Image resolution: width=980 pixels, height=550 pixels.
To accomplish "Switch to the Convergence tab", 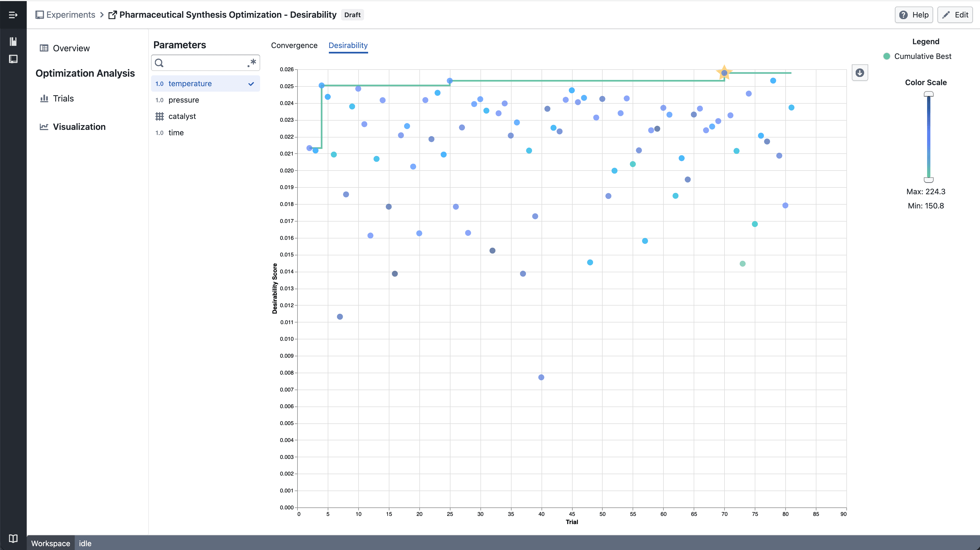I will click(x=294, y=45).
